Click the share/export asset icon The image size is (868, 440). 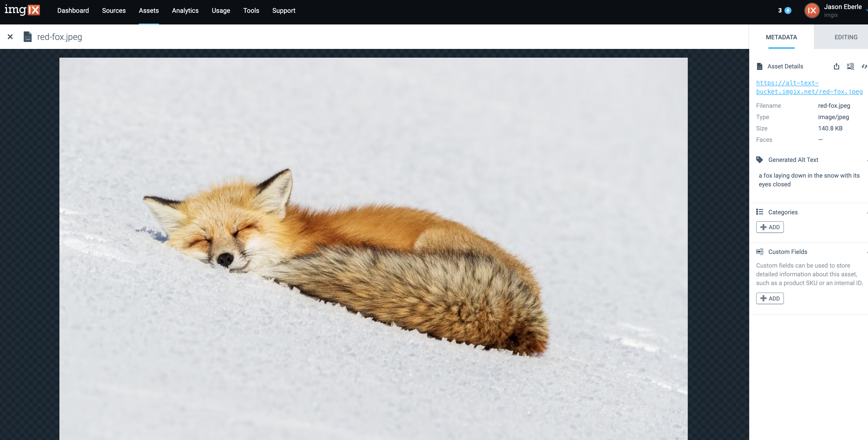tap(836, 66)
